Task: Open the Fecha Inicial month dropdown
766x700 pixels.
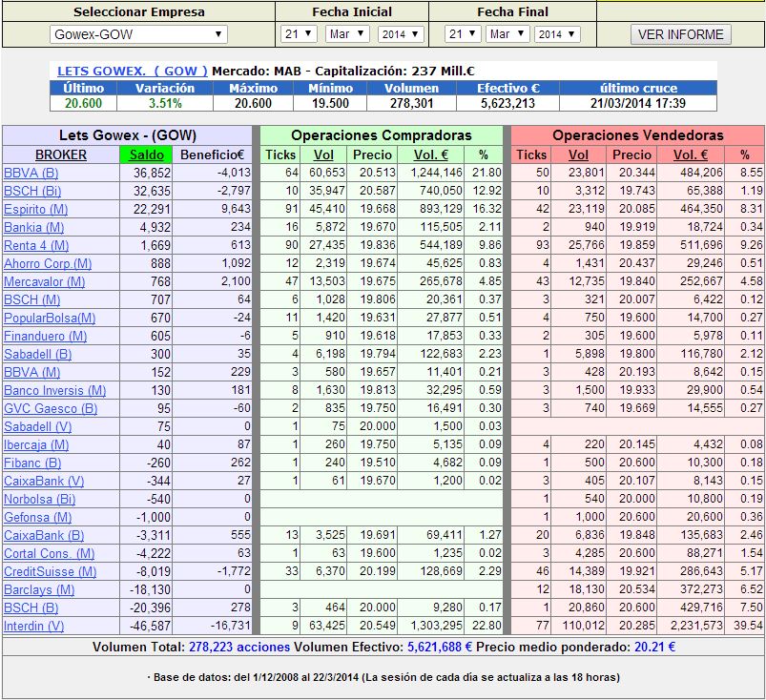Action: point(347,34)
